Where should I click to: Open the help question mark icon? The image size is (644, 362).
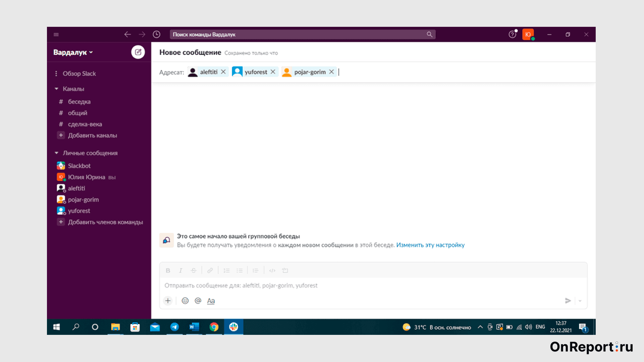512,35
